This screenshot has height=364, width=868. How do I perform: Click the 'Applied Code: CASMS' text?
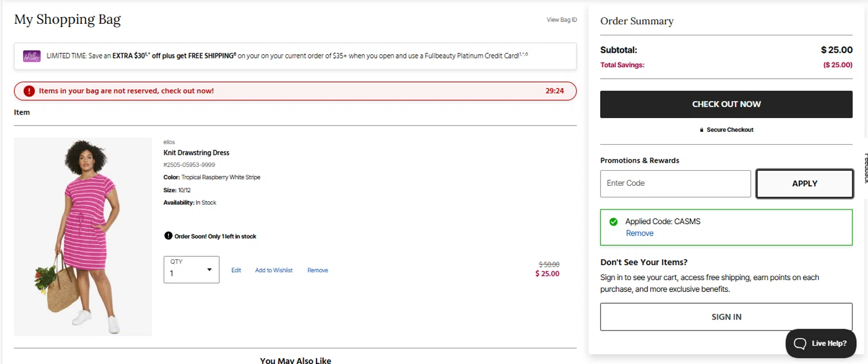tap(663, 222)
